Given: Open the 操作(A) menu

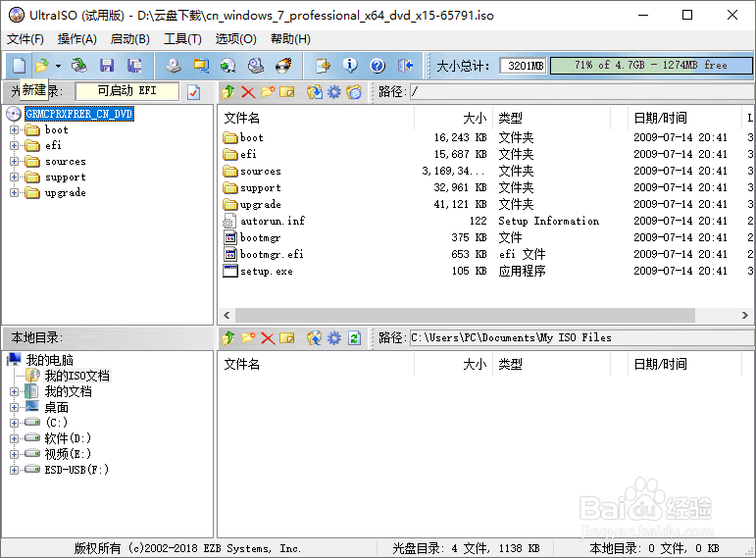Looking at the screenshot, I should (77, 39).
